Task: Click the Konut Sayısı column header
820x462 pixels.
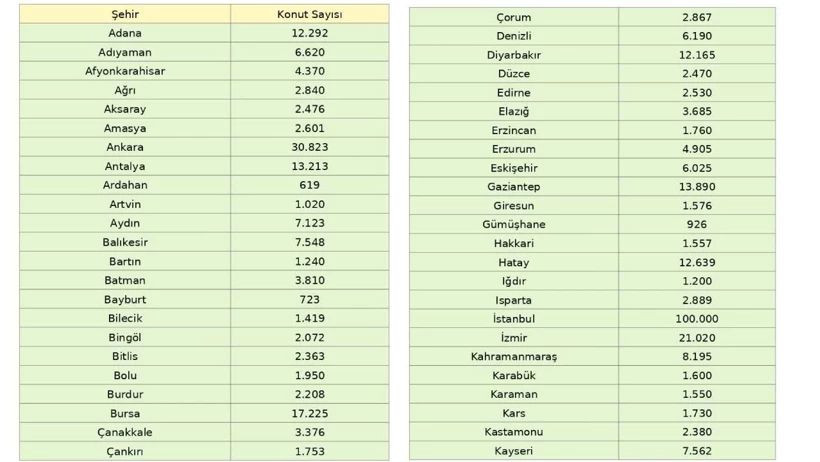Action: pyautogui.click(x=309, y=14)
